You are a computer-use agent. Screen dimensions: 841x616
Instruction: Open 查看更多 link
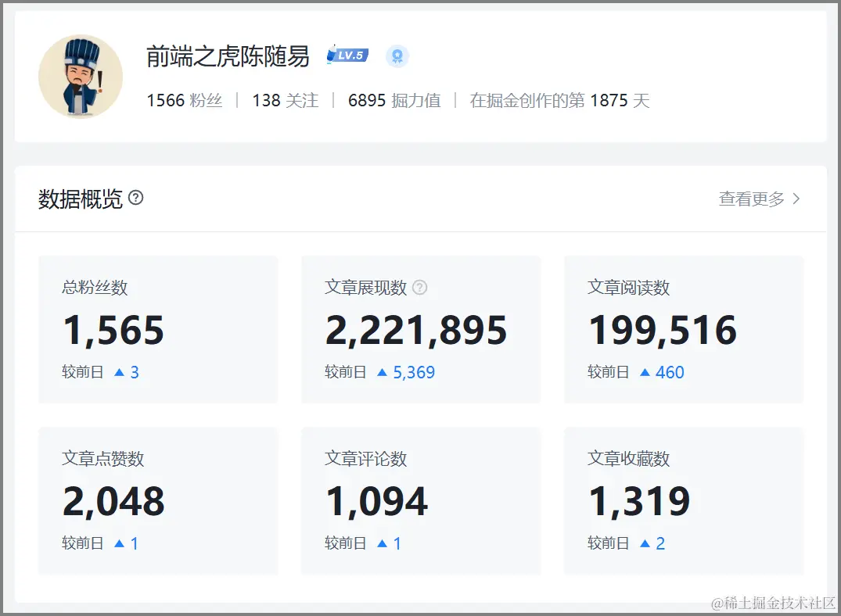tap(752, 199)
